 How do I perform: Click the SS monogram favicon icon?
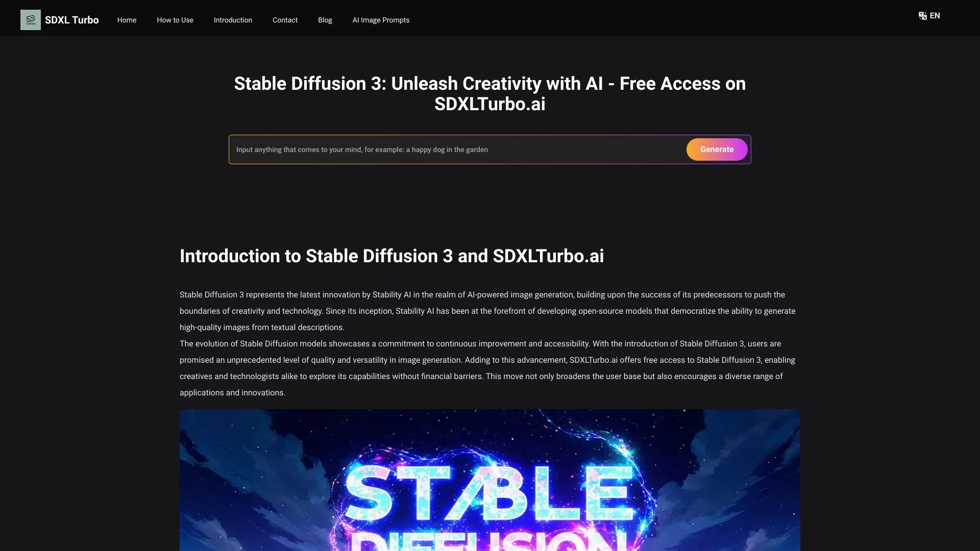(30, 19)
